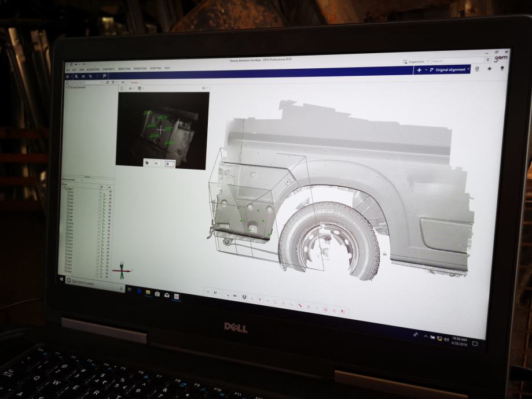Show hidden system tray icons

(425, 337)
